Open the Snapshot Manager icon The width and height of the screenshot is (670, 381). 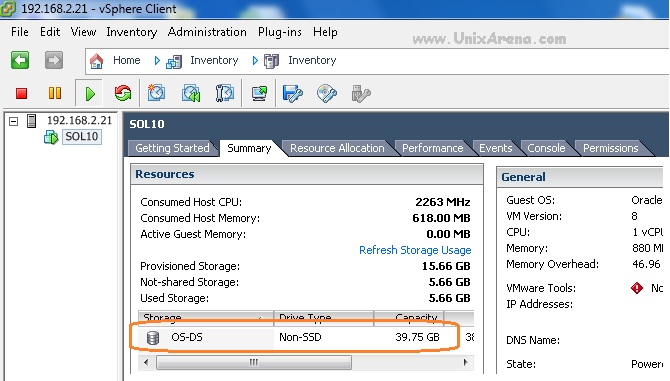224,93
